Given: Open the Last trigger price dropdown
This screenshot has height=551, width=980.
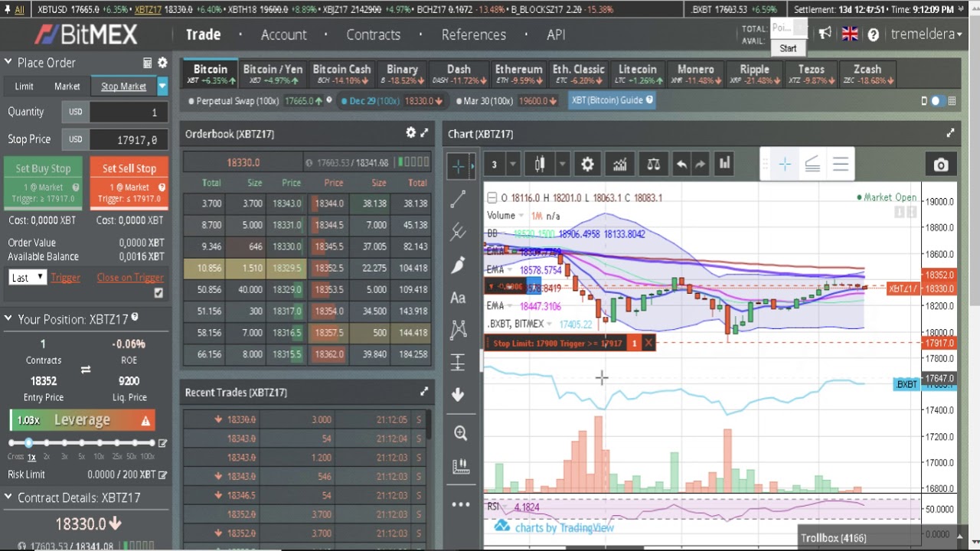Looking at the screenshot, I should click(x=28, y=278).
